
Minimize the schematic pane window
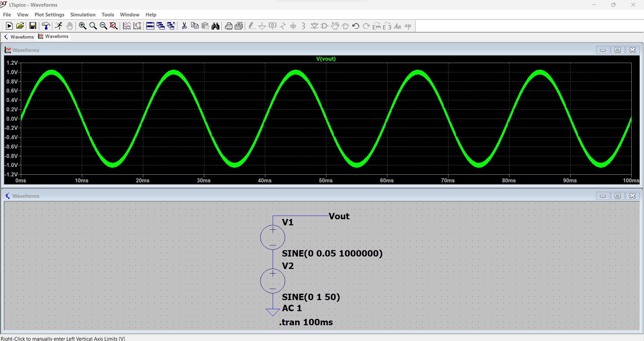[603, 196]
